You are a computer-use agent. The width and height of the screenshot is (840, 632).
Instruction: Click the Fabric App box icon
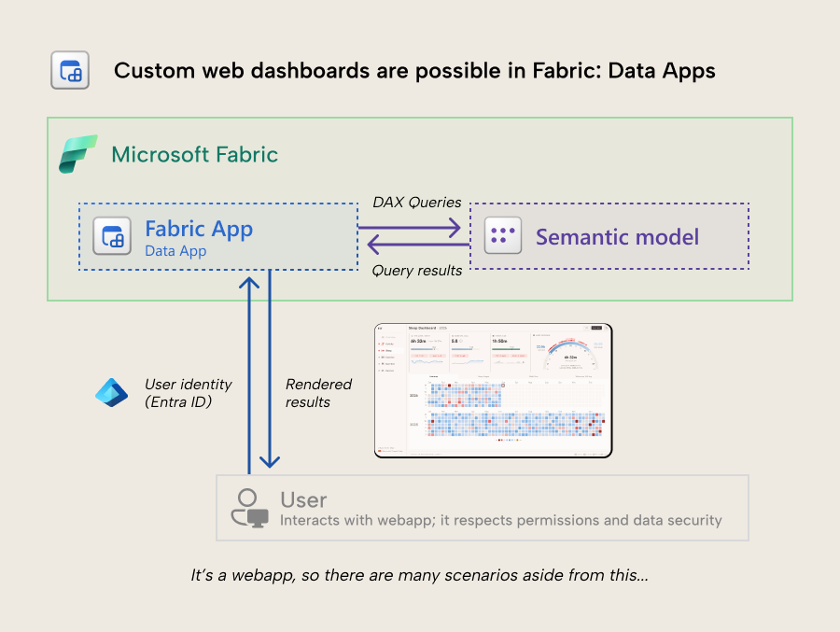[x=112, y=236]
